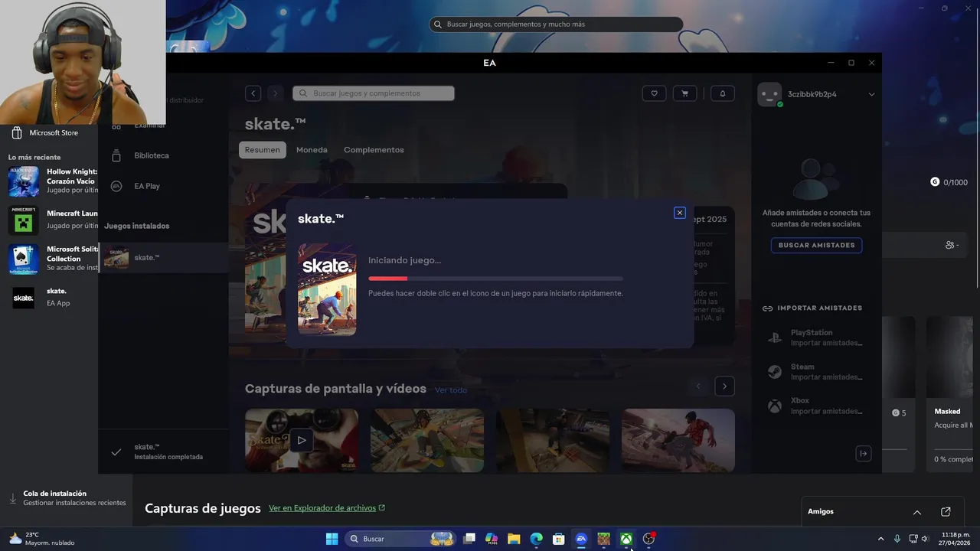Image resolution: width=980 pixels, height=551 pixels.
Task: Click skate. cover art in launch dialog
Action: 327,289
